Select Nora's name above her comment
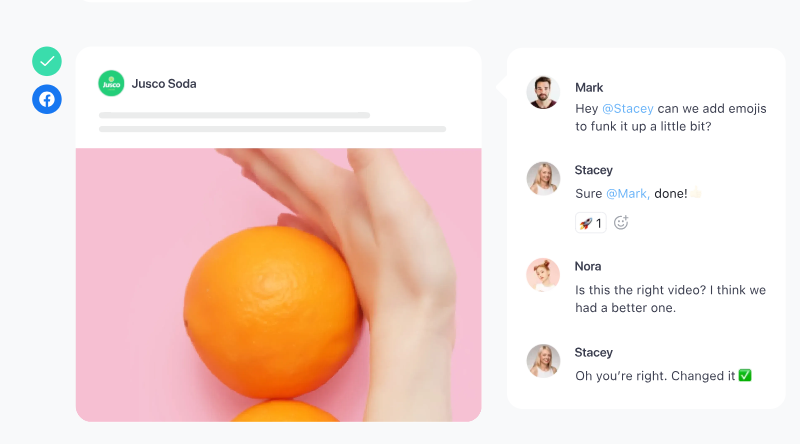The width and height of the screenshot is (800, 444). pyautogui.click(x=588, y=266)
